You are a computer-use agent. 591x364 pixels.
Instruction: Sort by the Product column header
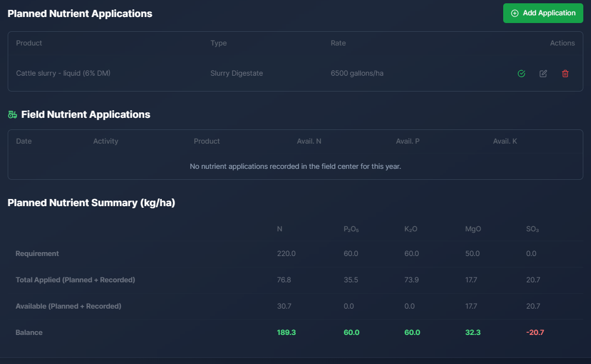coord(29,43)
